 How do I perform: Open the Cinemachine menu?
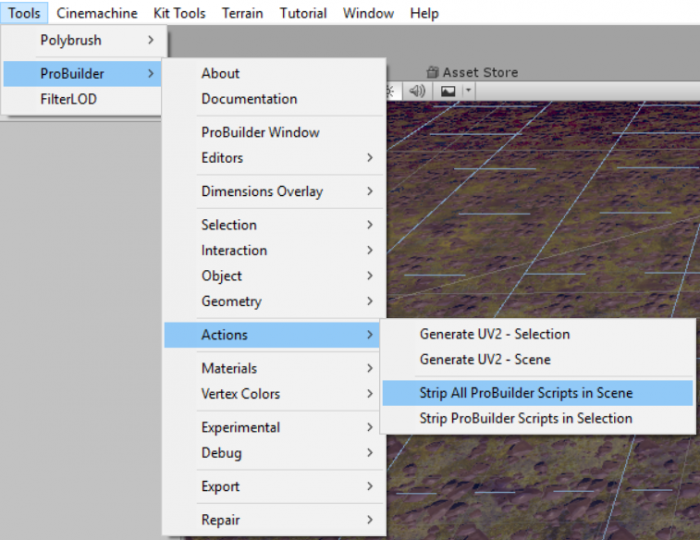[x=97, y=13]
